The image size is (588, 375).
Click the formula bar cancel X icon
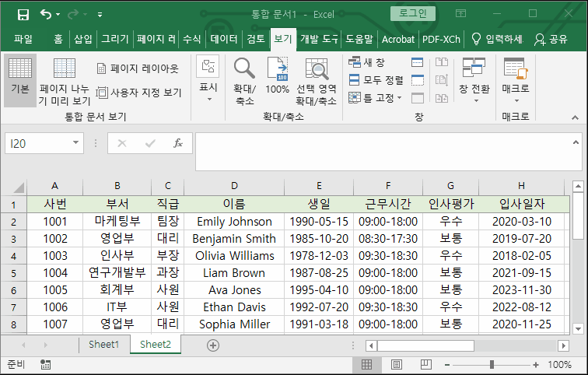[122, 143]
